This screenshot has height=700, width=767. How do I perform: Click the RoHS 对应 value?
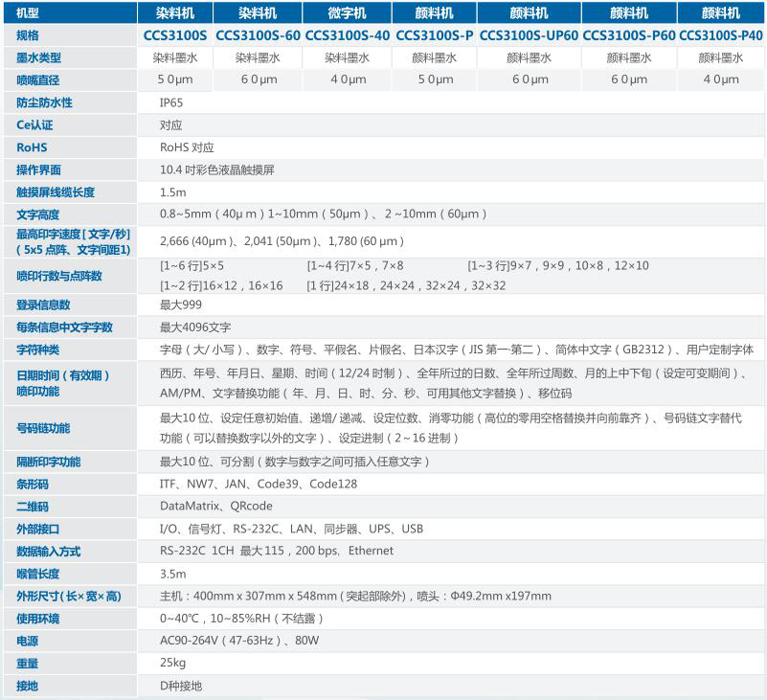coord(187,147)
